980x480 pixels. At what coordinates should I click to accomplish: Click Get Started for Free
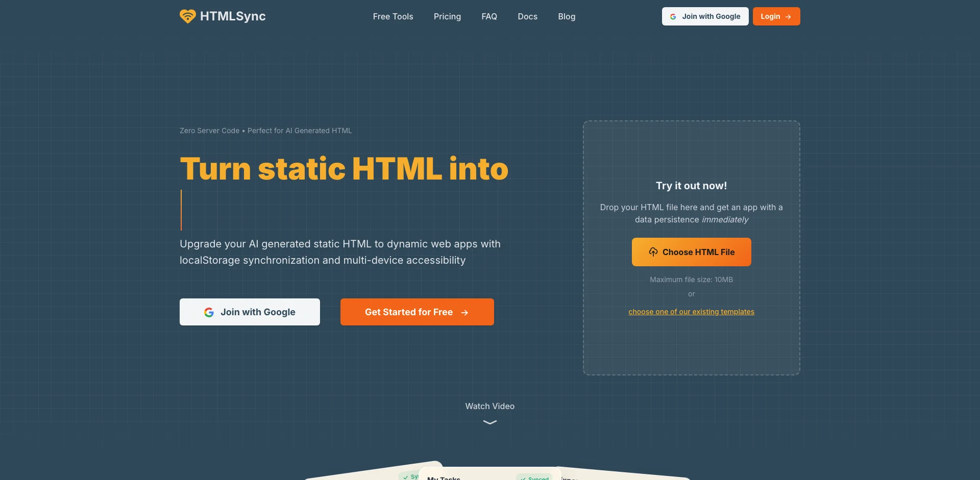coord(417,312)
